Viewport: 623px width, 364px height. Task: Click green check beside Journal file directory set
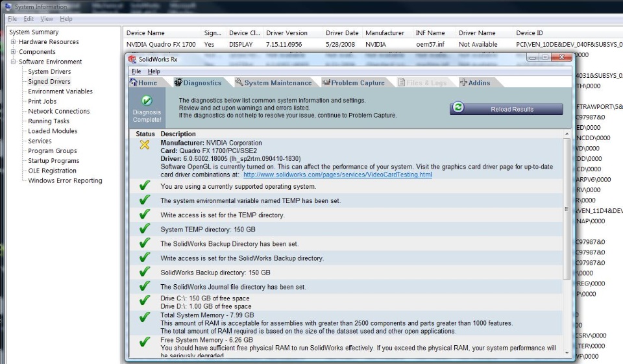(145, 285)
